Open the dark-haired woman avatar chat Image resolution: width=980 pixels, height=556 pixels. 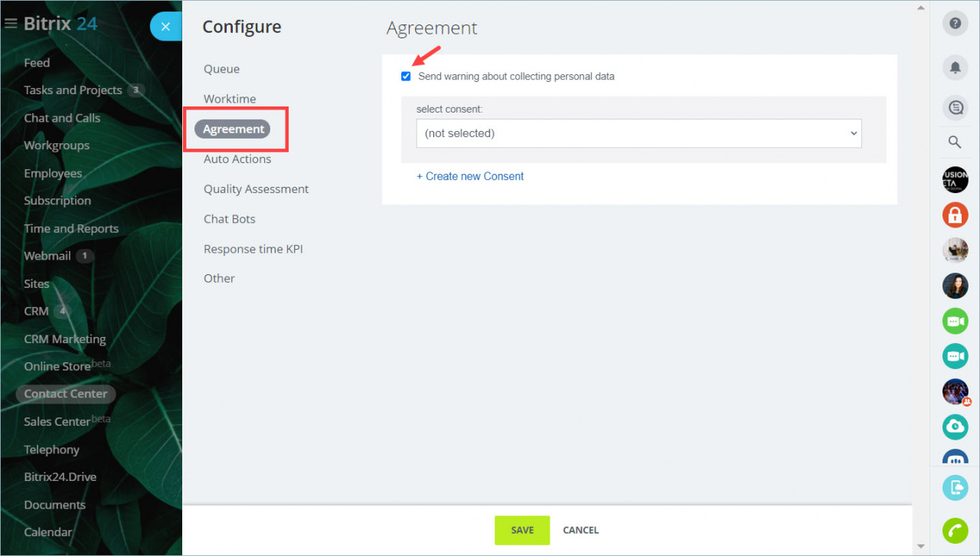[955, 286]
